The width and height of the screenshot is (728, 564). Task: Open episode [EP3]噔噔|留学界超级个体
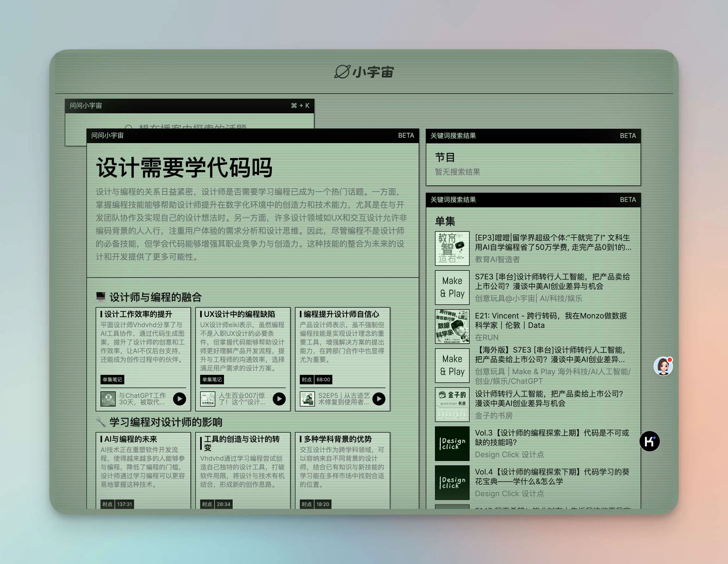click(x=553, y=243)
